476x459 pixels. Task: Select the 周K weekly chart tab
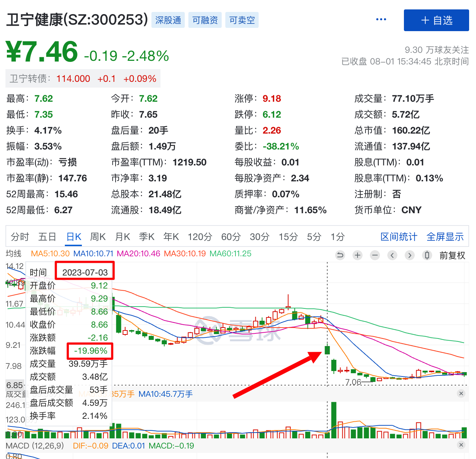[x=97, y=237]
